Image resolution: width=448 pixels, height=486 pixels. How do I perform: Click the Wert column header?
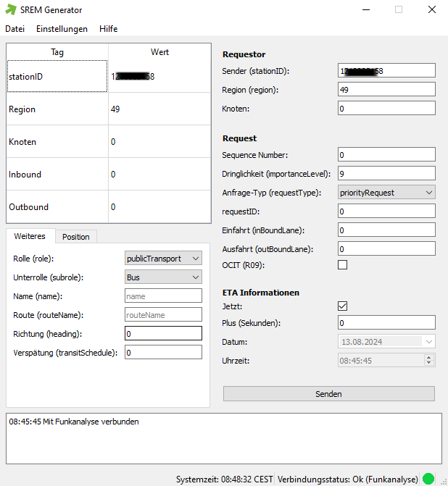point(159,52)
